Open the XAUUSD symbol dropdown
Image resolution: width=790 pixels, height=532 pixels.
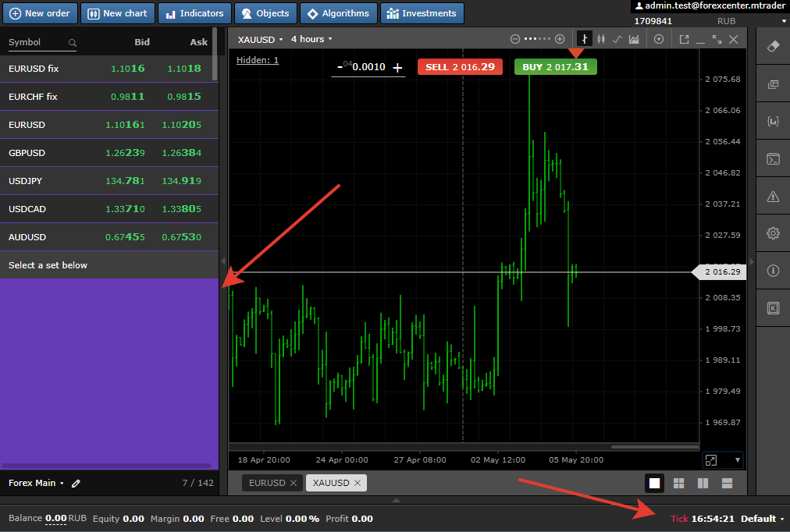(x=259, y=39)
